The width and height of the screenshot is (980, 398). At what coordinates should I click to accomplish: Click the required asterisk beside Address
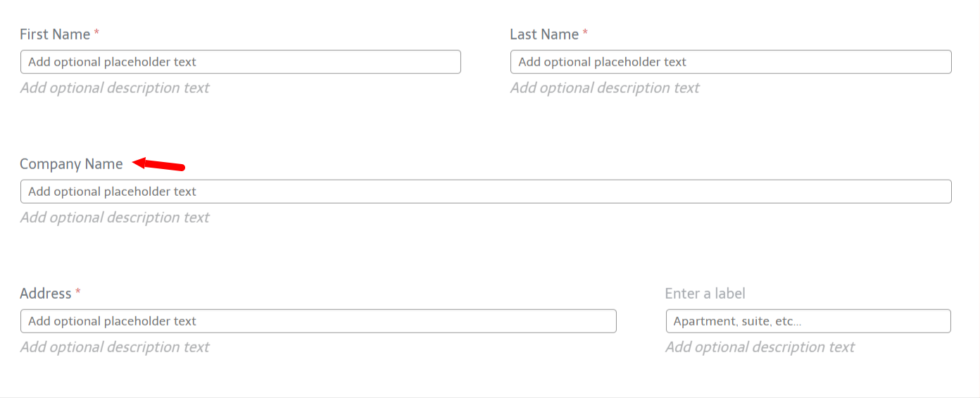click(x=78, y=292)
